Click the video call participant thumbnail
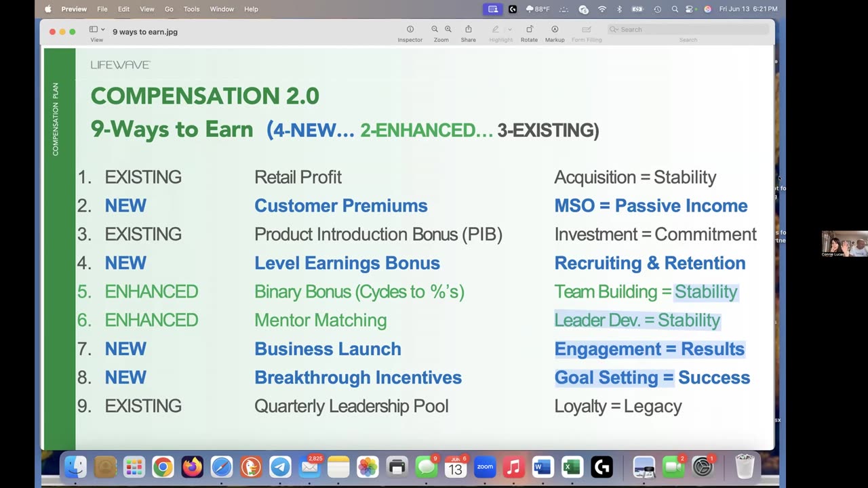 844,244
